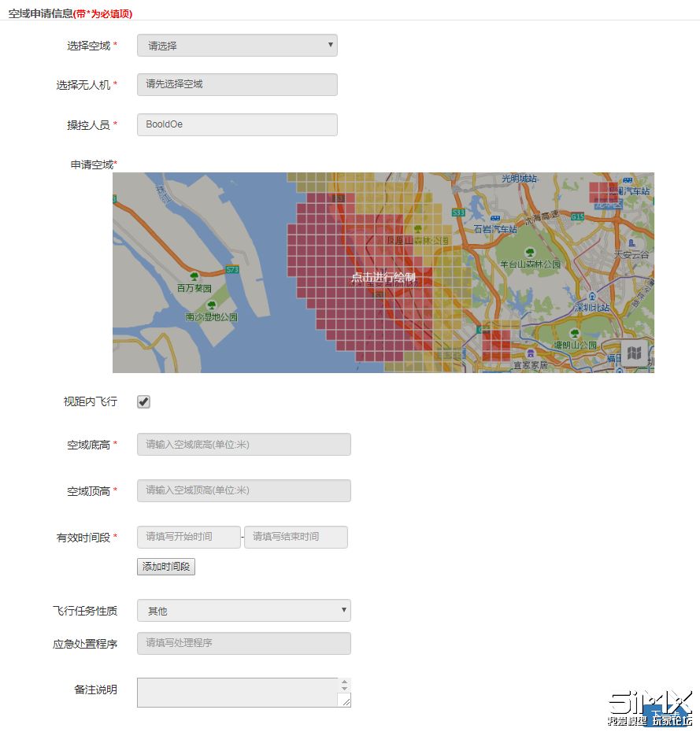Click the 深圳北站 station icon

point(592,296)
